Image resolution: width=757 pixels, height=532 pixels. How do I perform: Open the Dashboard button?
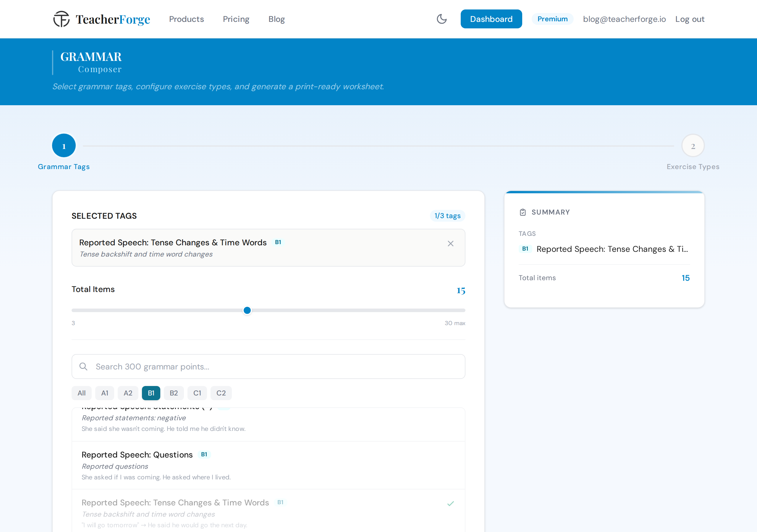click(491, 19)
